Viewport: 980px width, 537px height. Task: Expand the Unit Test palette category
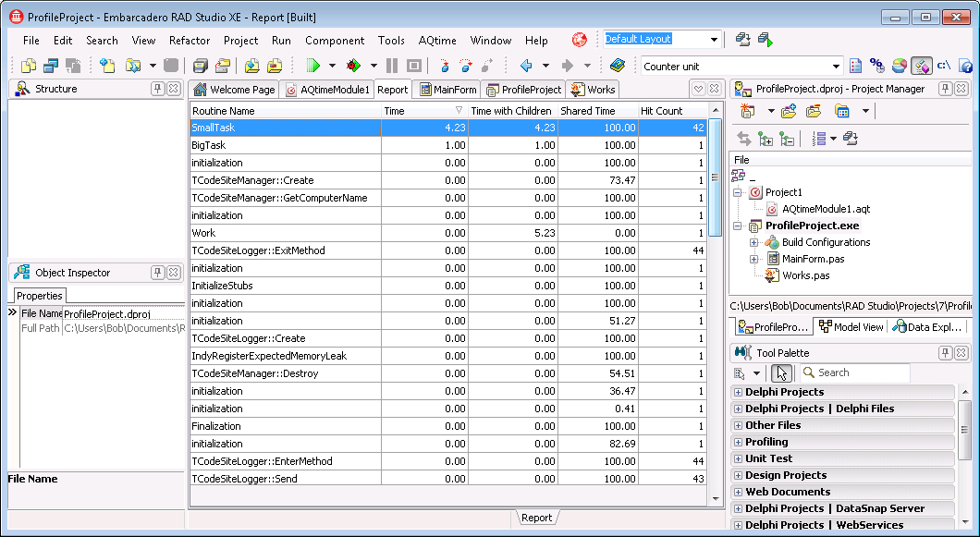(738, 458)
